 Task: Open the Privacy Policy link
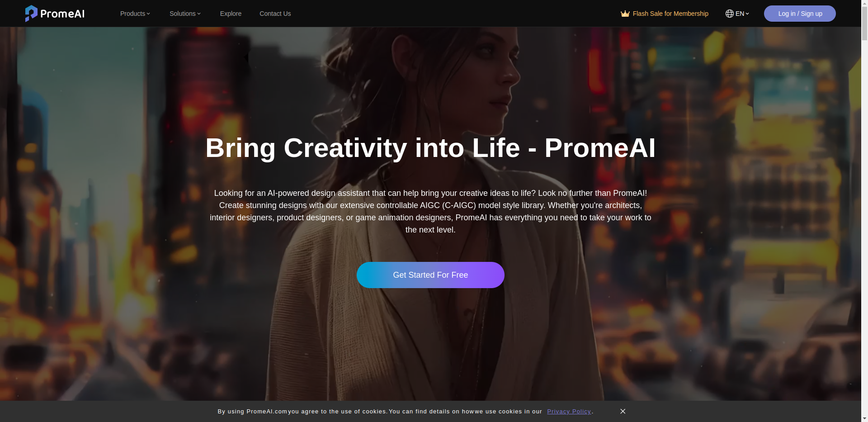[569, 412]
